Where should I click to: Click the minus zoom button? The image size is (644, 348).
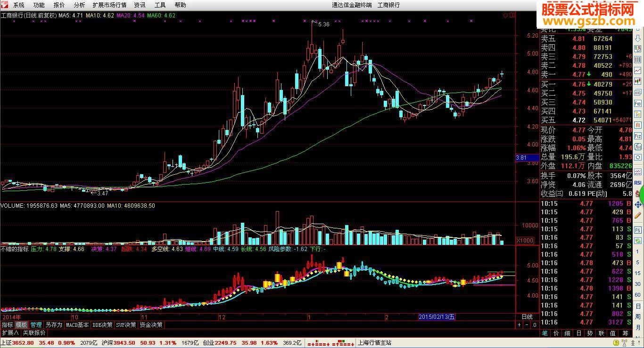(527, 325)
